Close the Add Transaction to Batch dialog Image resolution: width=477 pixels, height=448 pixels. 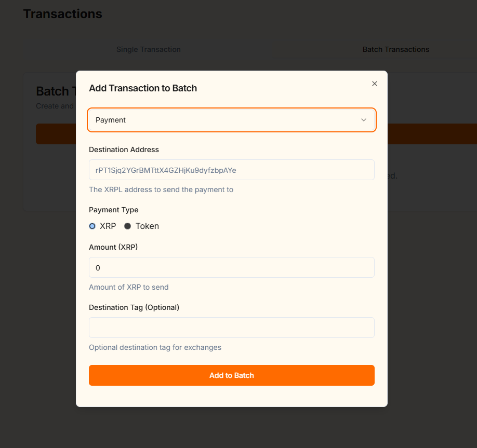click(x=375, y=84)
